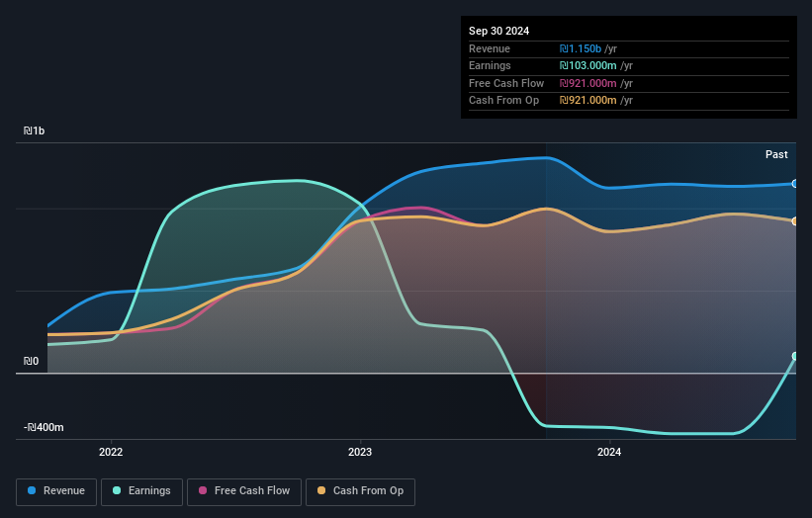Toggle the Cash From Op legend button
The image size is (812, 518).
tap(360, 491)
